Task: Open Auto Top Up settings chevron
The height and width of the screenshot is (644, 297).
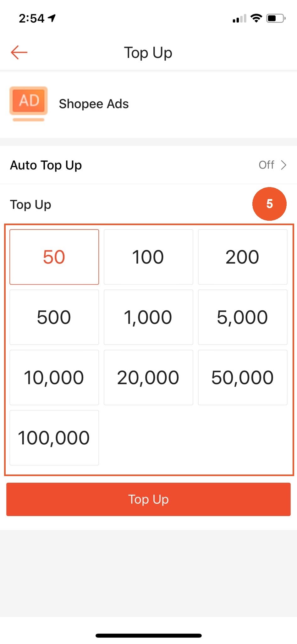Action: [x=283, y=165]
